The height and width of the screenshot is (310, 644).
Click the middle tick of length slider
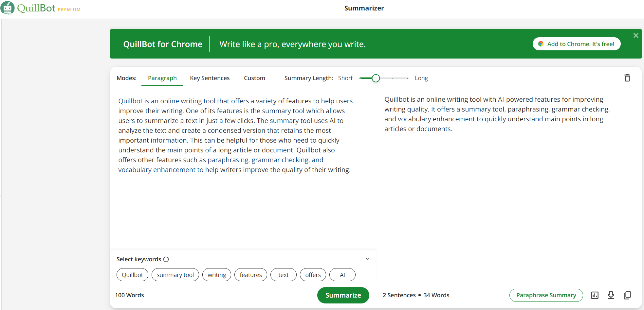[392, 78]
